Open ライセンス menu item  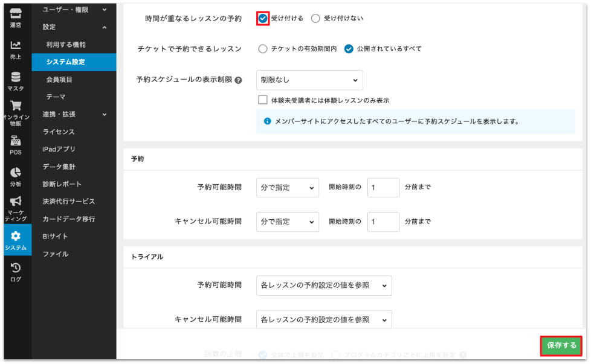(59, 132)
